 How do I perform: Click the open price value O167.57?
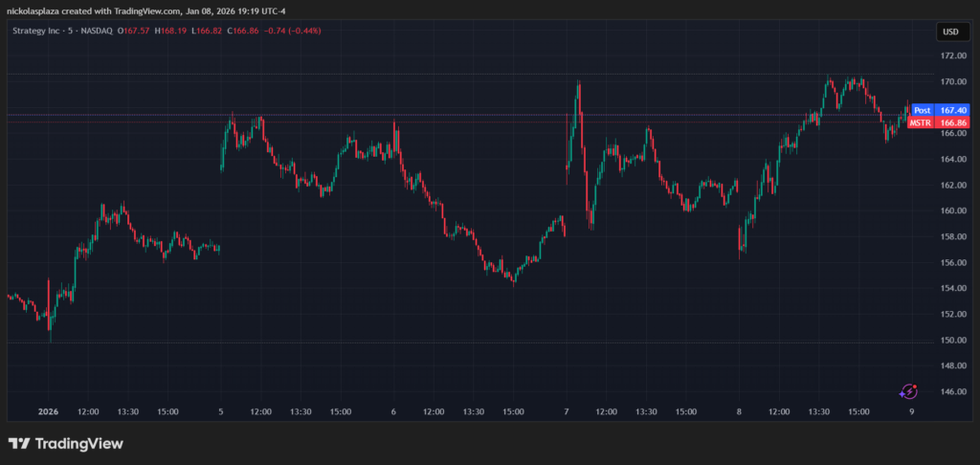click(136, 31)
